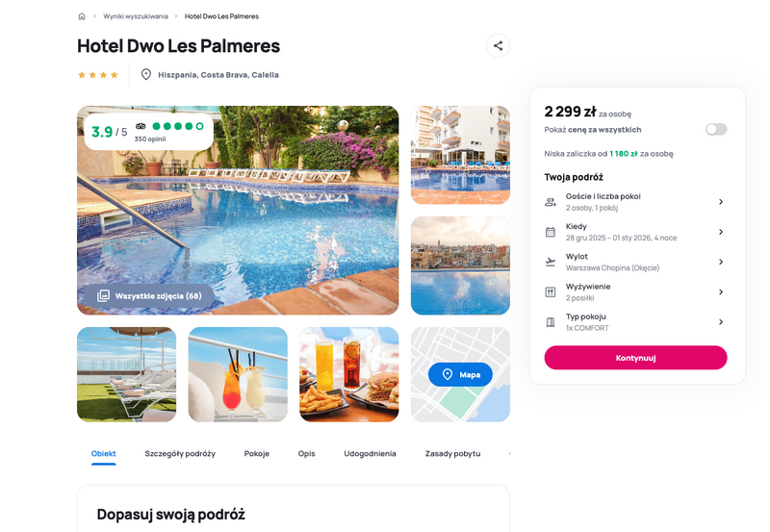Image resolution: width=770 pixels, height=532 pixels.
Task: Expand the Kiedy dates chevron
Action: pos(721,232)
